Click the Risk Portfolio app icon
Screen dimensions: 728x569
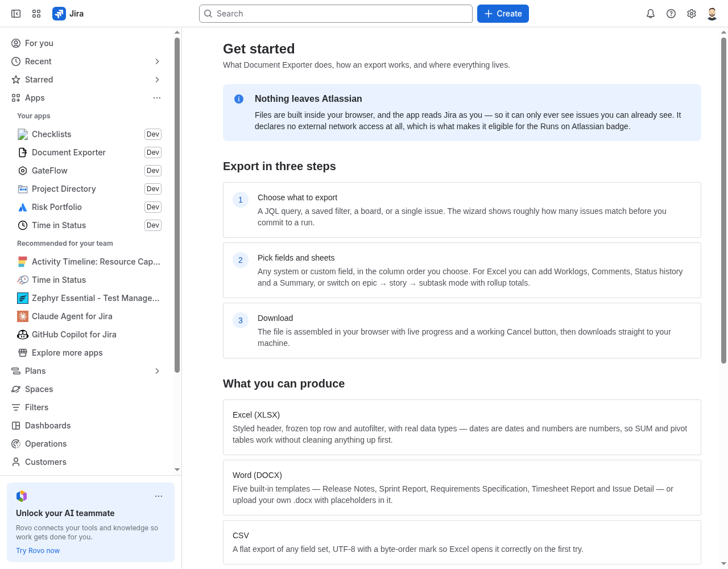23,207
